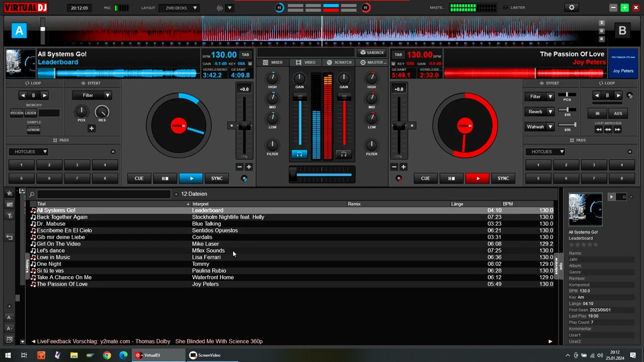The image size is (644, 362).
Task: Halve the loop with the left double-arrow icon
Action: click(599, 130)
